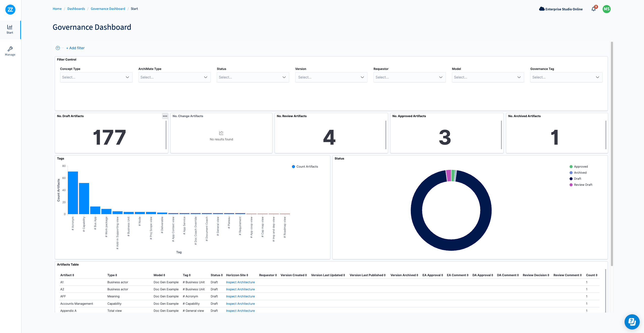The width and height of the screenshot is (644, 333).
Task: Select the Start icon in the sidebar
Action: coord(10,29)
